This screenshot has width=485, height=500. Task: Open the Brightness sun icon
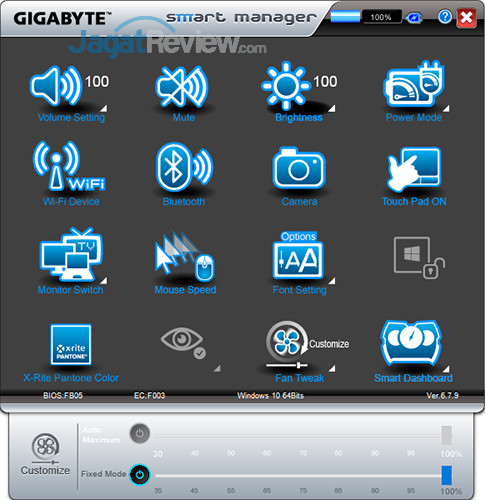coord(286,86)
